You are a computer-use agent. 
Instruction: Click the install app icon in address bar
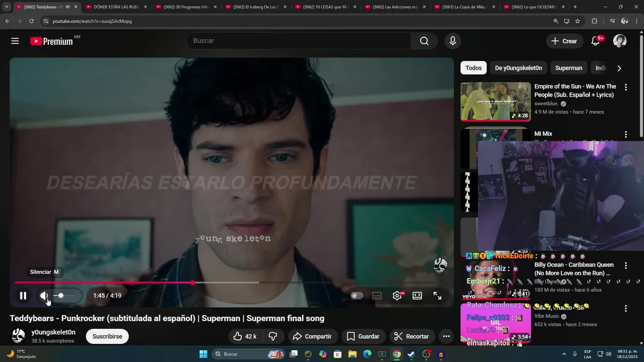[x=567, y=21]
